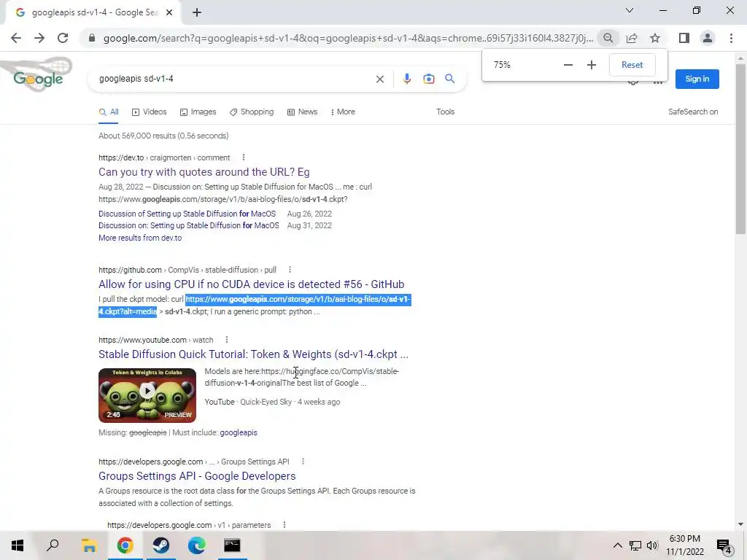Open the notifications action center
The width and height of the screenshot is (747, 560).
tap(726, 546)
